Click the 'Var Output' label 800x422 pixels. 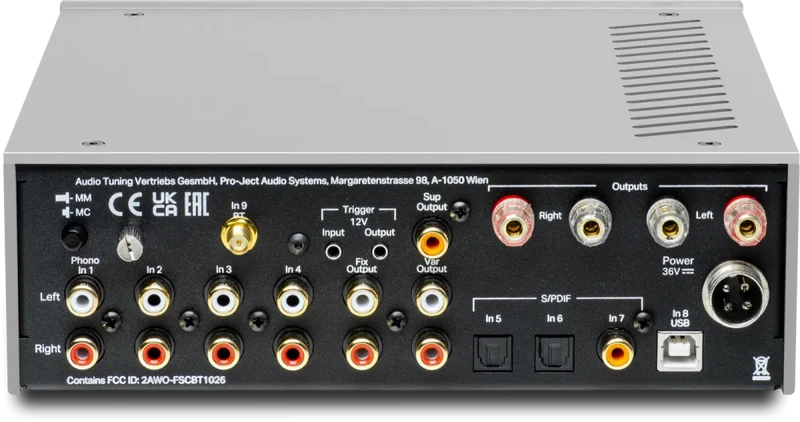[432, 265]
